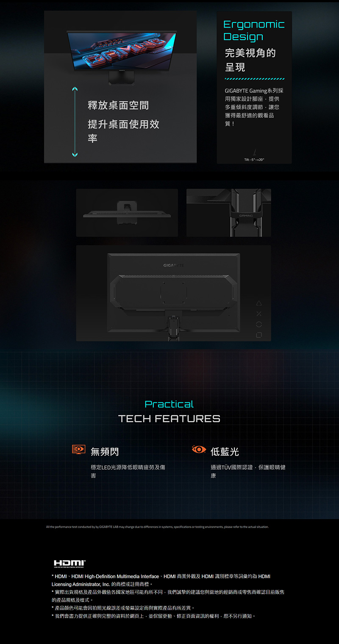339x644 pixels.
Task: Click the tilt angle diagram icon
Action: (254, 151)
